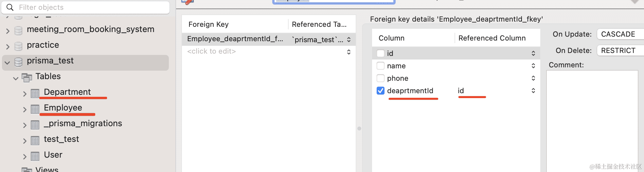Check the name column checkbox
This screenshot has width=644, height=172.
[x=381, y=66]
